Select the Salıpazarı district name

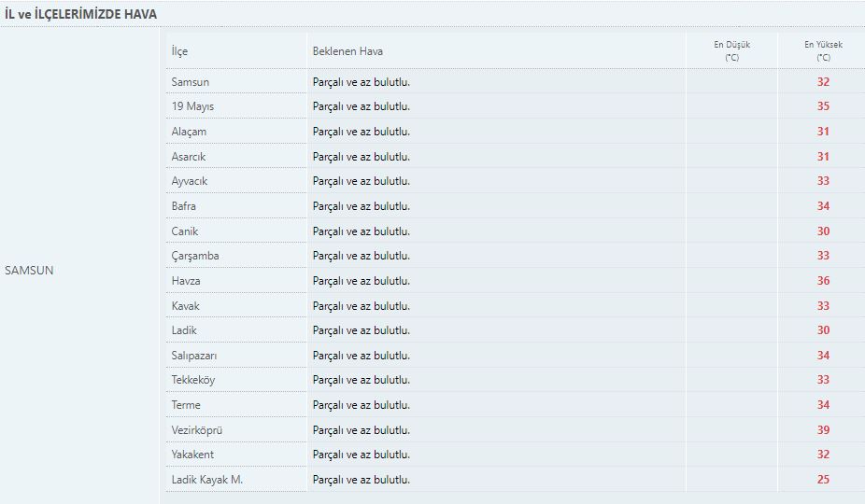tap(194, 356)
